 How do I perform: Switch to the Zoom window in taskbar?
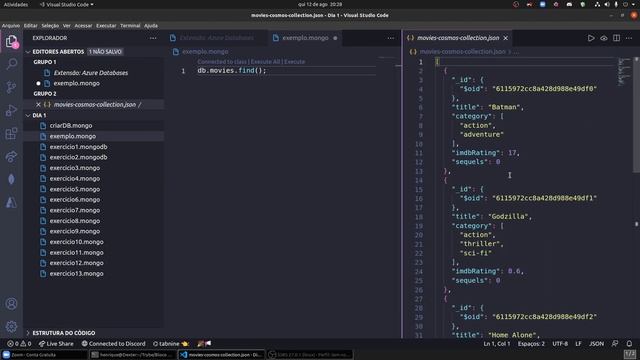(44, 355)
